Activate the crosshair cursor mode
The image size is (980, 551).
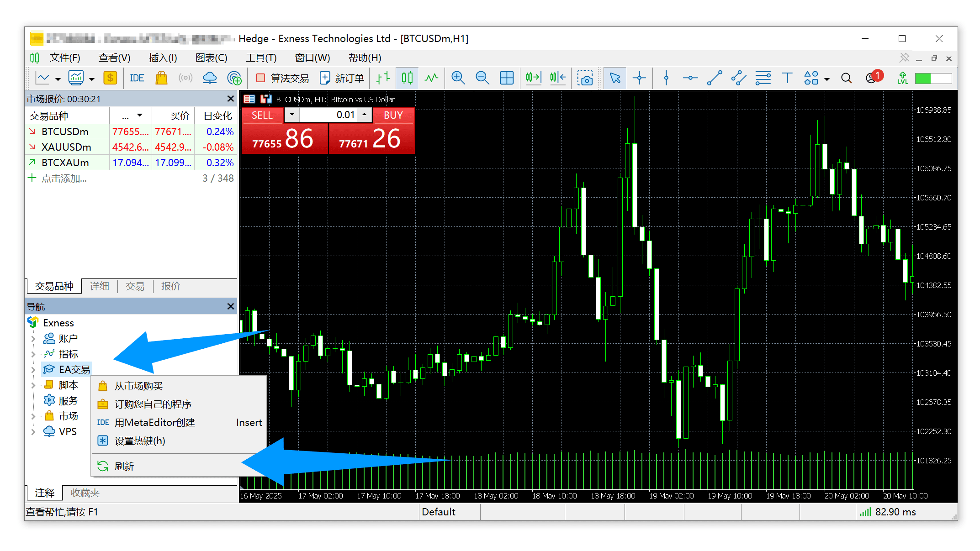click(639, 78)
